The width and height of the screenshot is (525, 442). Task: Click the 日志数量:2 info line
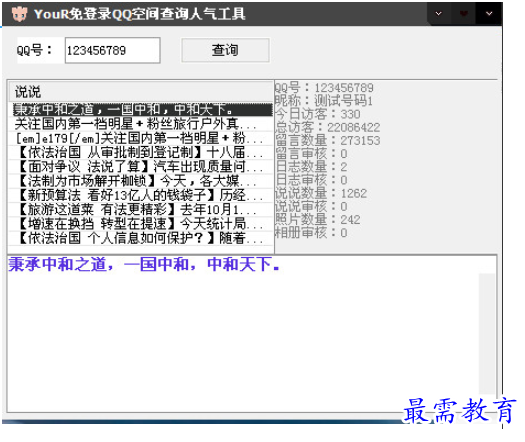(x=311, y=167)
